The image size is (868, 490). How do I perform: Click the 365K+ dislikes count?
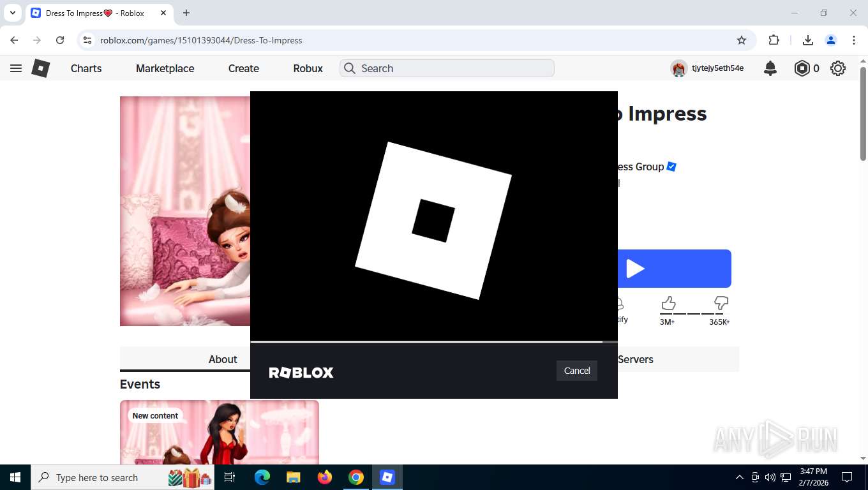(719, 322)
